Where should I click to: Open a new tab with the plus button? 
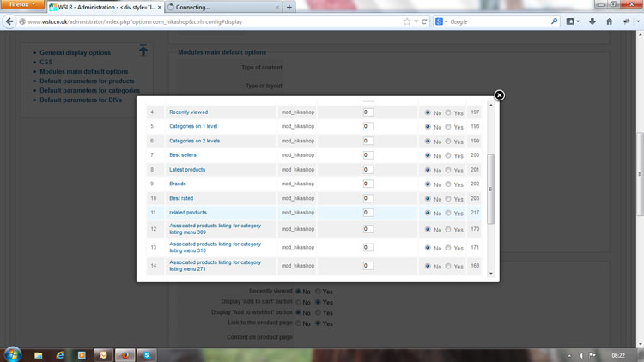pos(289,7)
